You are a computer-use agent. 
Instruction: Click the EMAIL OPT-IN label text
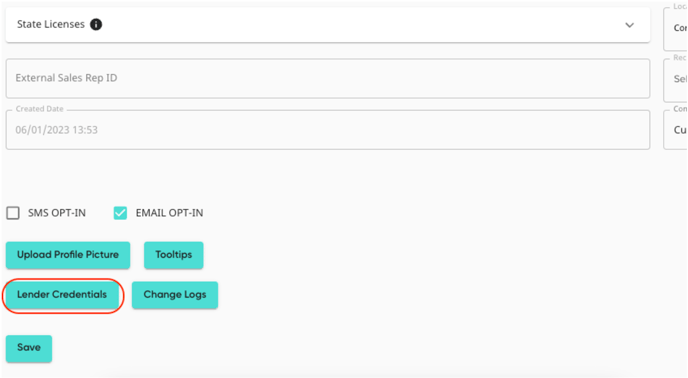(169, 213)
